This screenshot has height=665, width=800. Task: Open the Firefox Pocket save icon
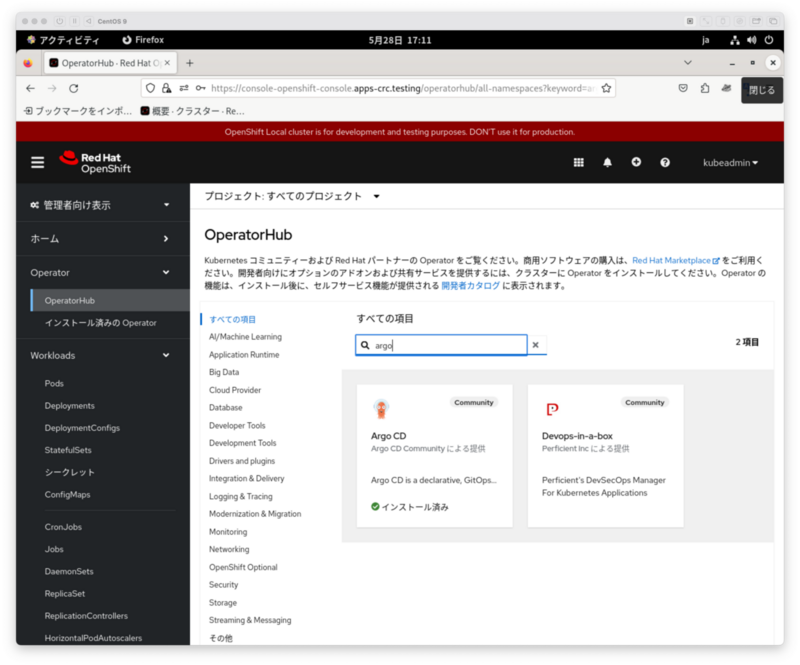683,88
